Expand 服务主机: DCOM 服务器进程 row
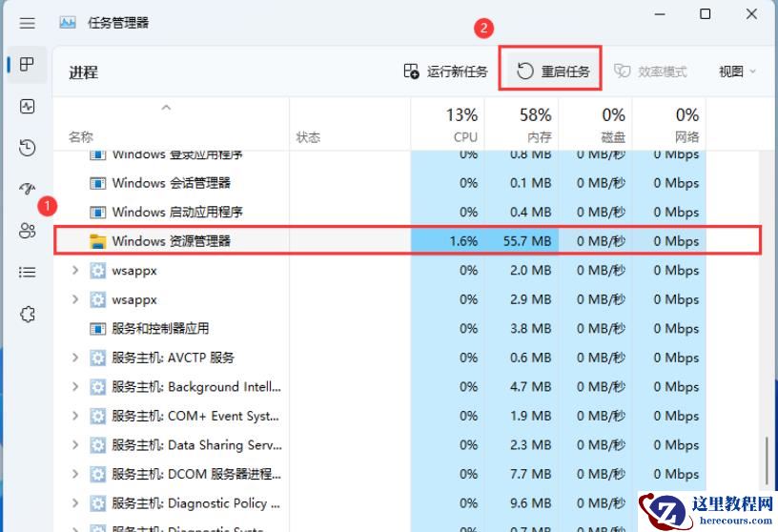The width and height of the screenshot is (778, 532). tap(75, 475)
